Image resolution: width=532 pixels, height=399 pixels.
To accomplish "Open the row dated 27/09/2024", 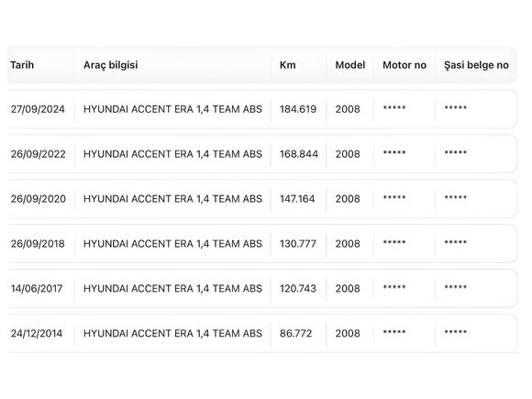I will pyautogui.click(x=262, y=109).
